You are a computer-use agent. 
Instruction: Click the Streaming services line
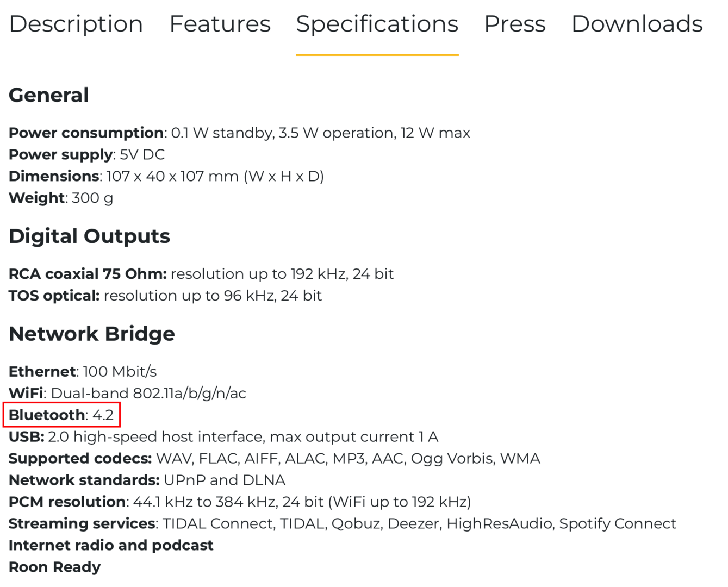tap(343, 523)
